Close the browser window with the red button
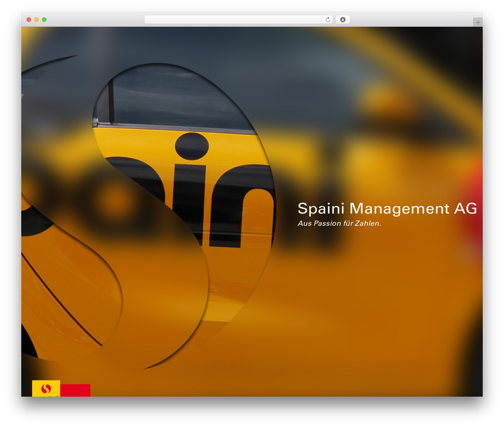The height and width of the screenshot is (427, 504). click(x=29, y=20)
